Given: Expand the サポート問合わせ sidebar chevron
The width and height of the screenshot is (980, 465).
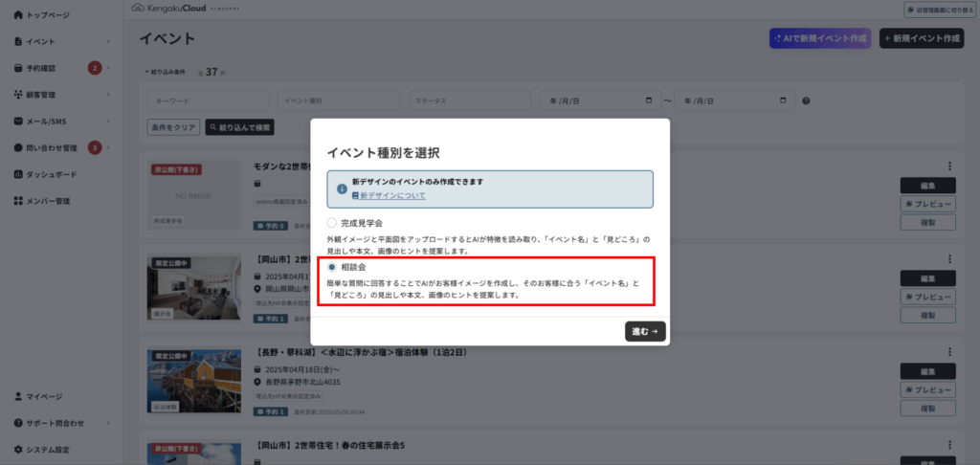Looking at the screenshot, I should 108,423.
